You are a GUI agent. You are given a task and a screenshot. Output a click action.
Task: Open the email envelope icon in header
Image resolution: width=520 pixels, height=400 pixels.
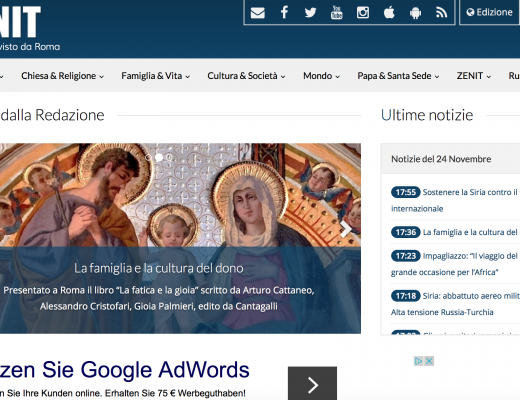pyautogui.click(x=258, y=13)
